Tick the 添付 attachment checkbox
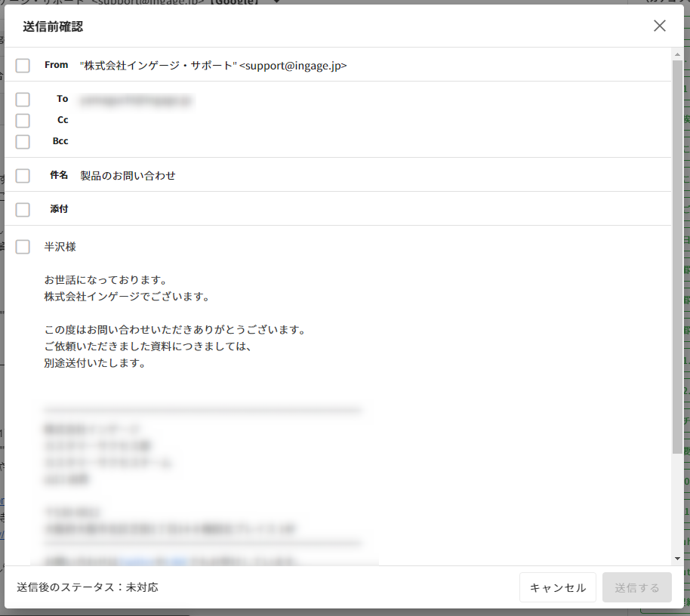Viewport: 690px width, 616px height. pos(23,210)
